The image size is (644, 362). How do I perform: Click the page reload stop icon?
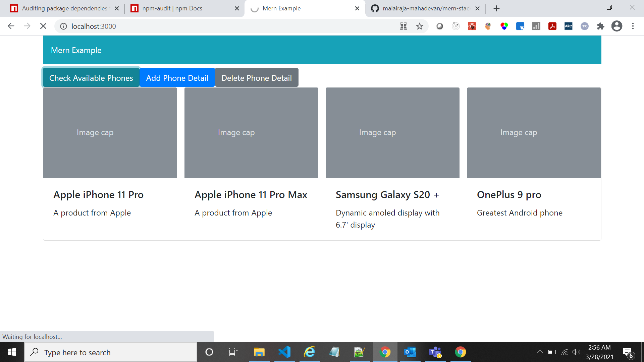click(x=43, y=26)
